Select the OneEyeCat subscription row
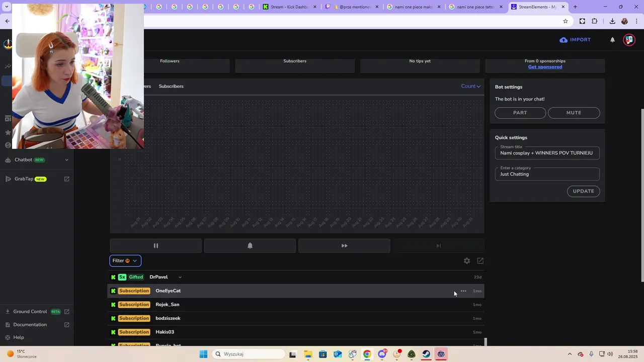Screen dimensions: 644x362 (x=296, y=291)
